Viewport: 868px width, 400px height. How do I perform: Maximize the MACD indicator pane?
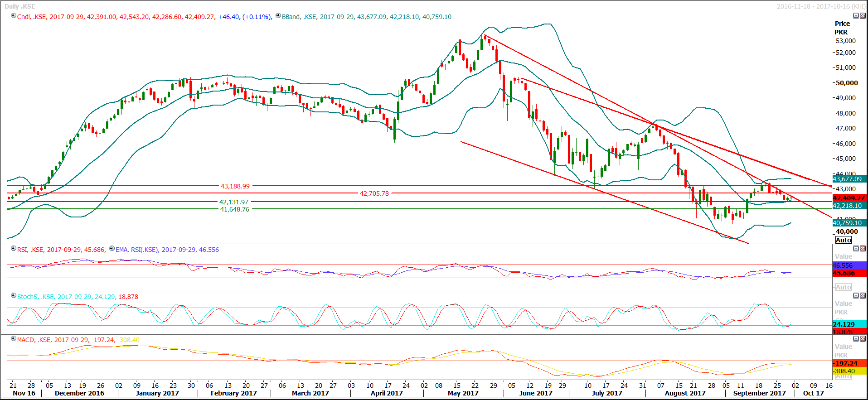[856, 338]
